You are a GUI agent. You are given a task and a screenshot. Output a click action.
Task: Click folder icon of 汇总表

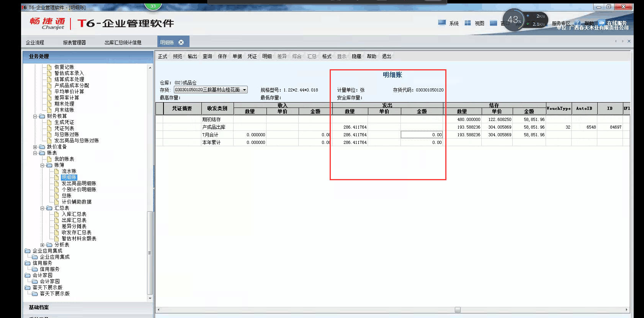pos(49,208)
